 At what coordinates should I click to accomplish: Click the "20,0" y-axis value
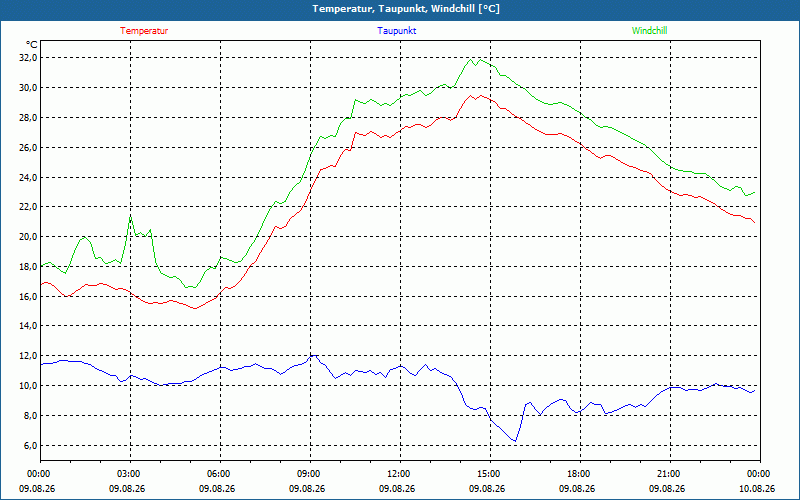(29, 237)
